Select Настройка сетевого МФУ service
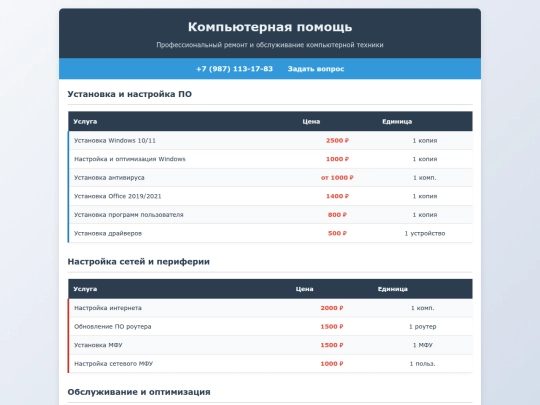540x405 pixels. point(113,364)
